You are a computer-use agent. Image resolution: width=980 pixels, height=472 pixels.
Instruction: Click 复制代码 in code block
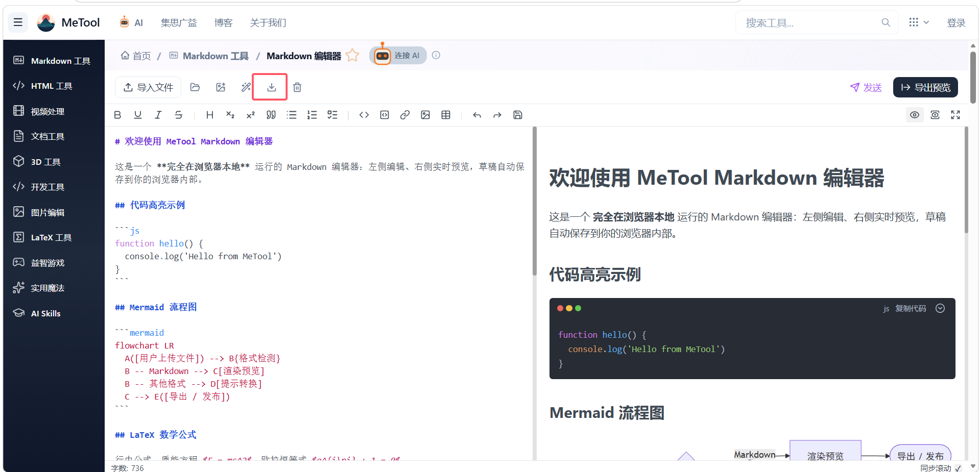click(911, 308)
